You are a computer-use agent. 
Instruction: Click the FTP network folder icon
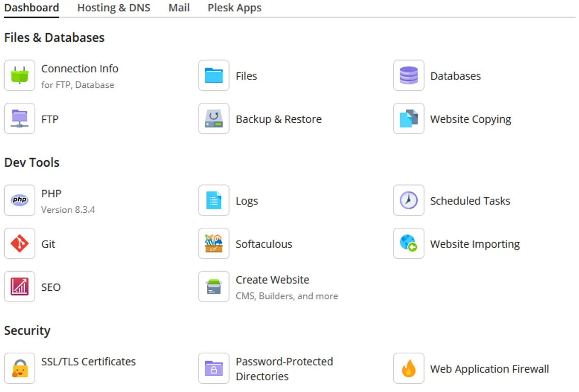pyautogui.click(x=20, y=119)
